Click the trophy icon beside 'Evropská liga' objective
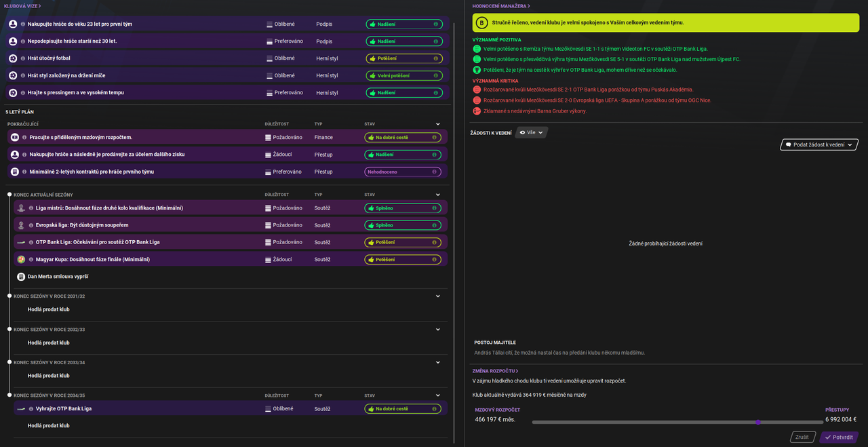The height and width of the screenshot is (447, 868). click(21, 225)
